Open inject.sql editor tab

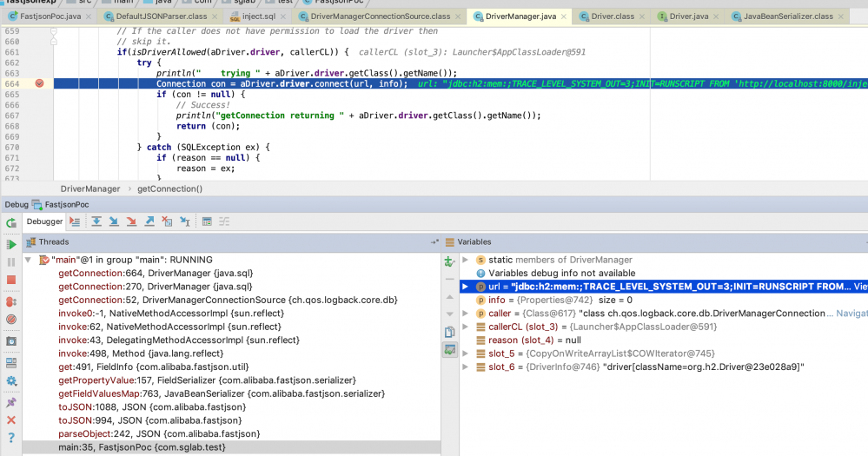pos(259,17)
